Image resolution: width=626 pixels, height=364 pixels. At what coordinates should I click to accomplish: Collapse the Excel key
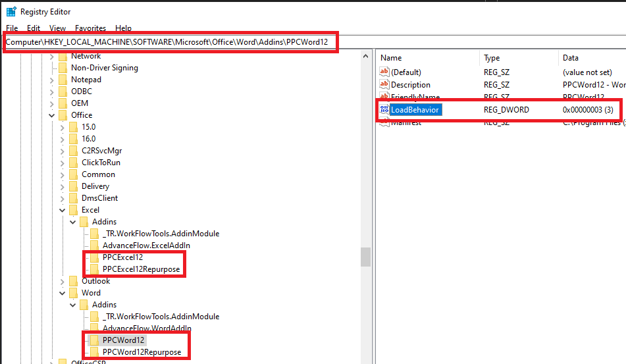click(x=63, y=211)
